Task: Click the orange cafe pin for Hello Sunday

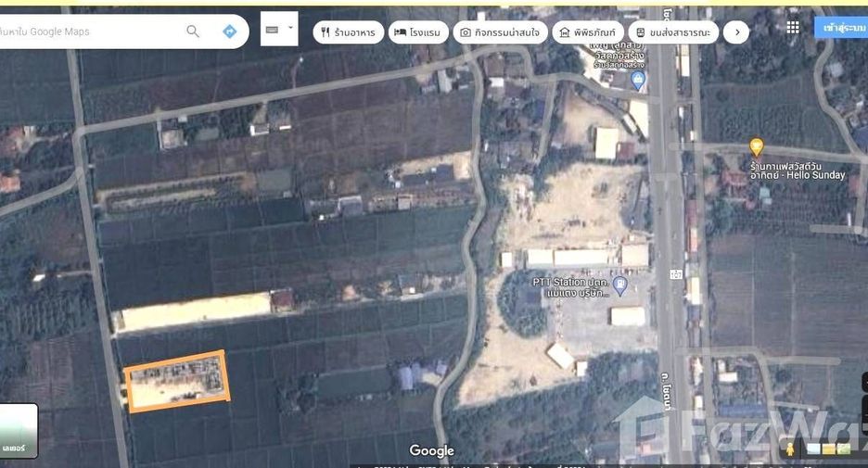Action: (x=756, y=147)
